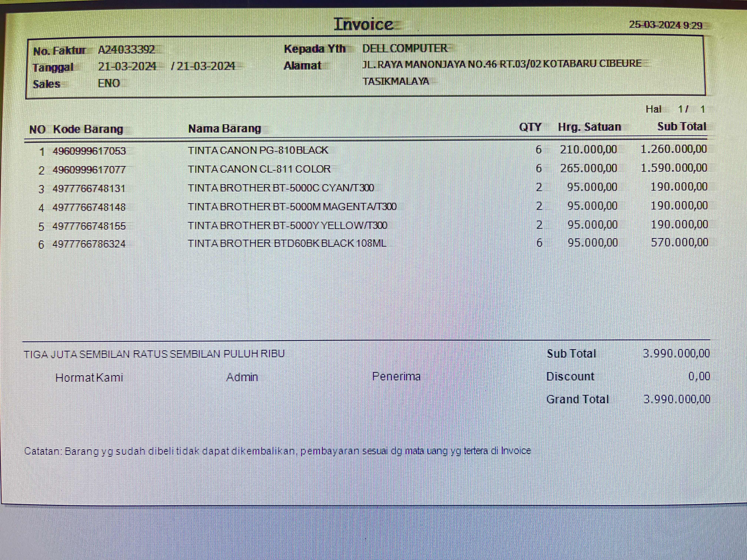Click the sales name ENO
The width and height of the screenshot is (747, 560).
click(109, 83)
